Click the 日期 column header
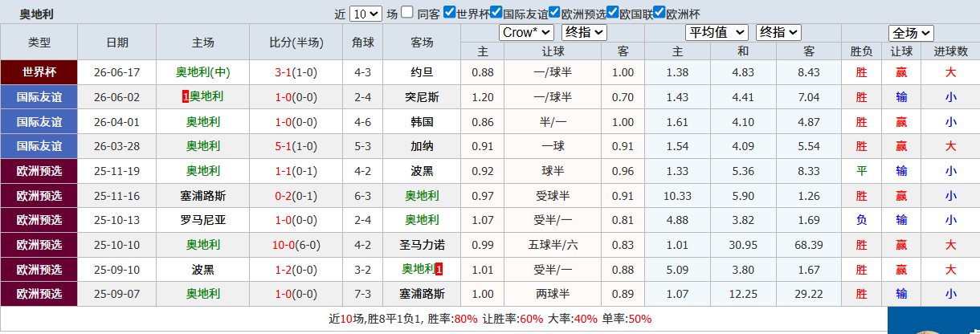This screenshot has height=334, width=980. click(117, 43)
